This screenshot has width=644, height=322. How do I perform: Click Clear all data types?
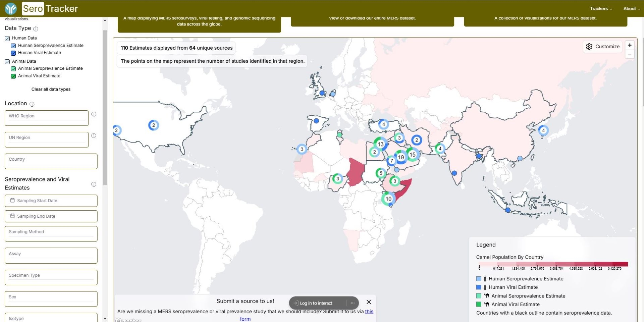(x=51, y=89)
